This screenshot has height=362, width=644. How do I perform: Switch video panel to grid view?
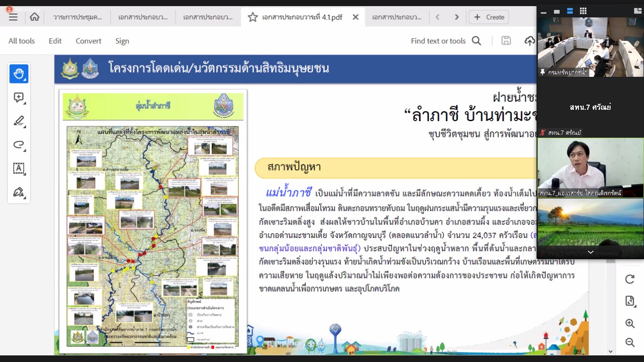click(x=583, y=11)
